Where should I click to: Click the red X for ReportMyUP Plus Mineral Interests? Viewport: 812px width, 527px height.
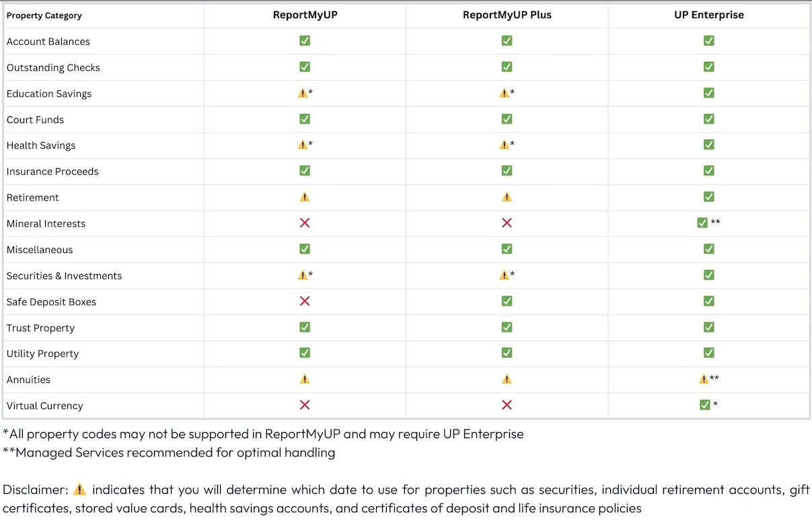pyautogui.click(x=507, y=223)
